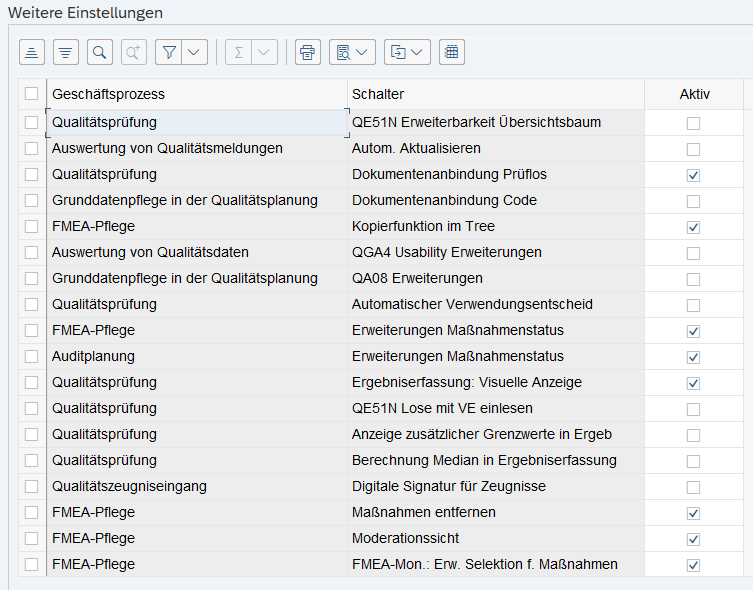
Task: Click the find next magnifier-plus icon
Action: [133, 52]
